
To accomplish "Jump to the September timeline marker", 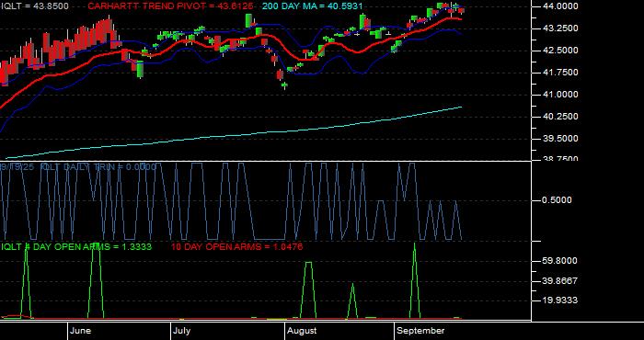I will click(x=421, y=331).
